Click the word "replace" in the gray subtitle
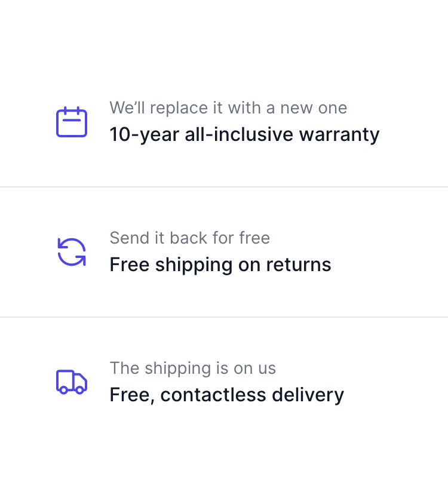Screen dimensions: 448x504 (179, 109)
